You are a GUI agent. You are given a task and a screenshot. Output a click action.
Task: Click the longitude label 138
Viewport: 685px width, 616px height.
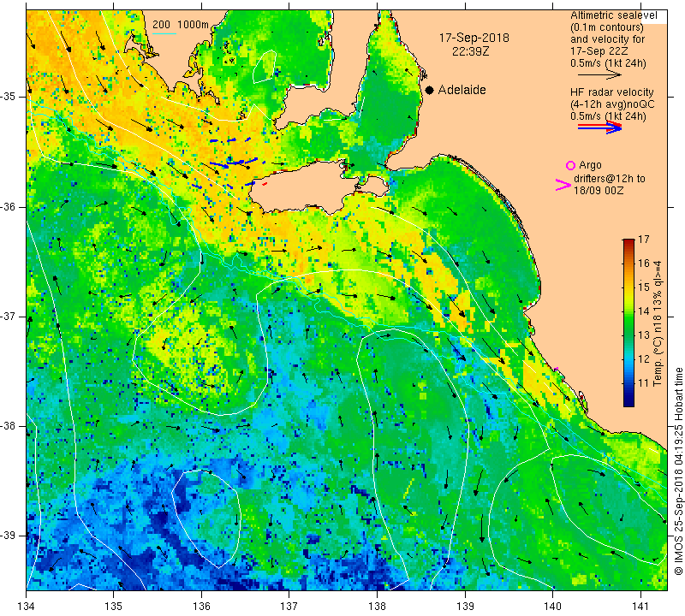pyautogui.click(x=377, y=607)
